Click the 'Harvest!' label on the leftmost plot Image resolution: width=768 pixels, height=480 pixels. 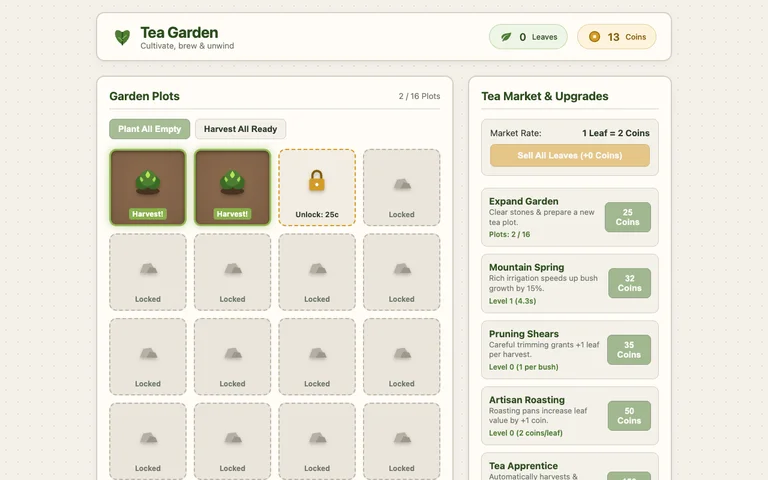147,214
